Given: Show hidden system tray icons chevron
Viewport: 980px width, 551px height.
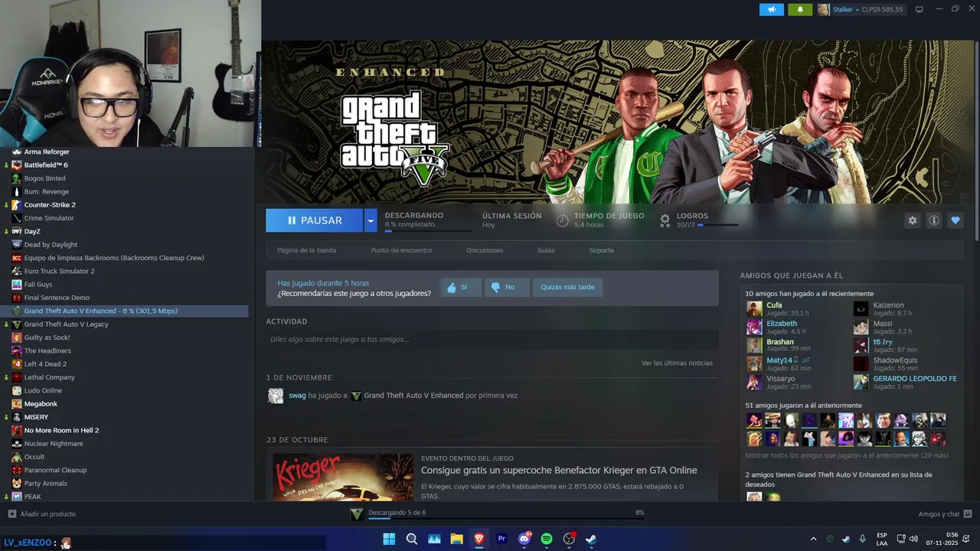Looking at the screenshot, I should coord(813,539).
